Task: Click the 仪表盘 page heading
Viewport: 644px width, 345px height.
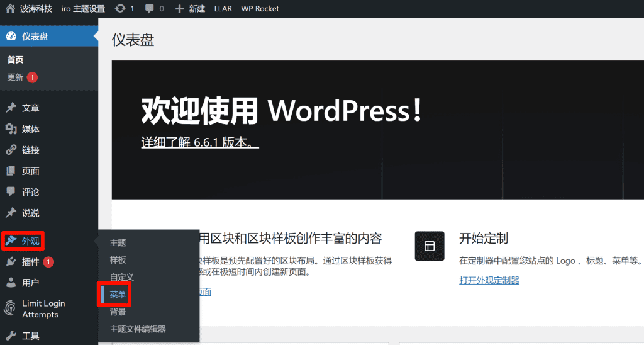Action: 133,40
